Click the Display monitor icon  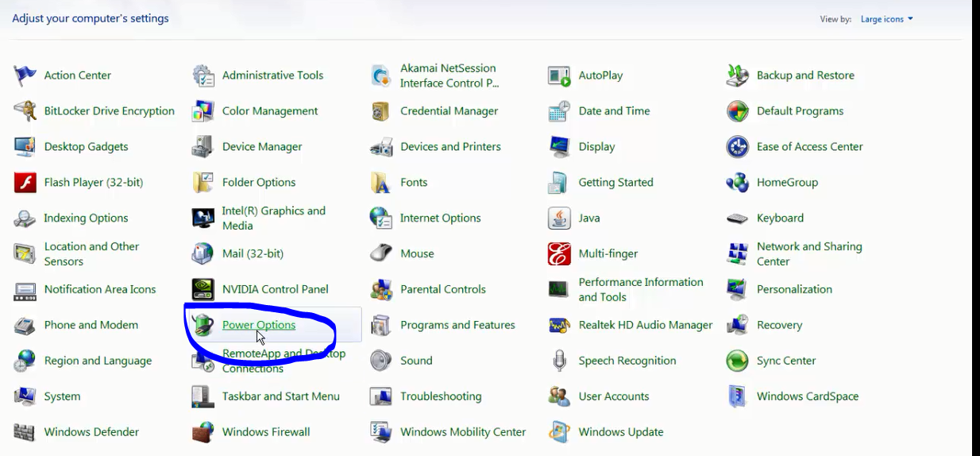click(x=559, y=147)
